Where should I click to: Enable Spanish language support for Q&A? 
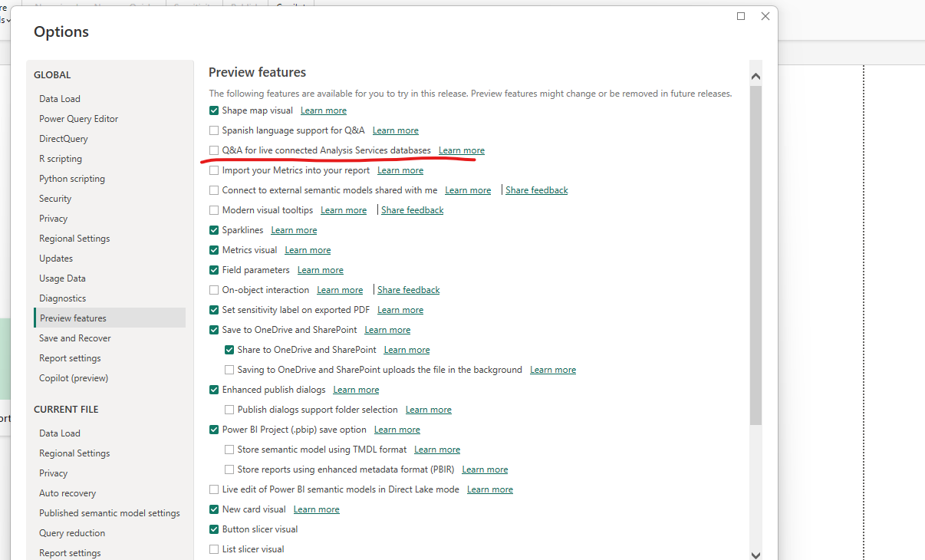[x=214, y=130]
